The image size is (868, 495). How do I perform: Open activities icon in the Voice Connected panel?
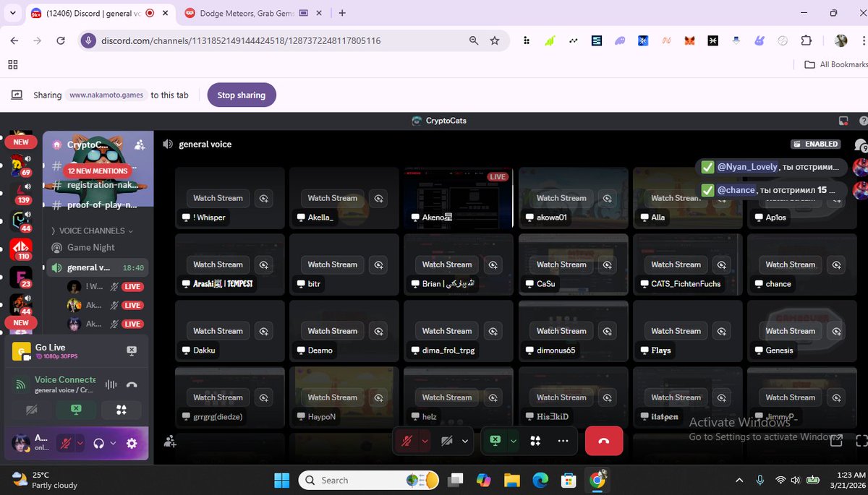coord(122,410)
